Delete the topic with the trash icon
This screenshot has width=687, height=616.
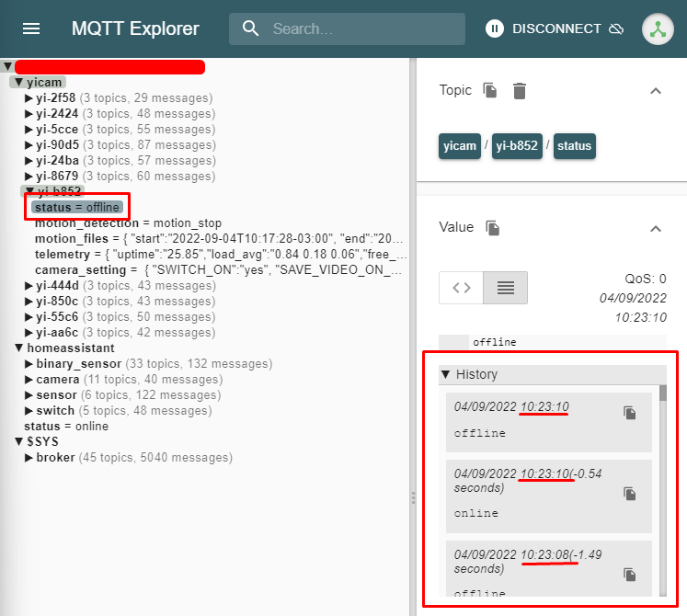(x=520, y=91)
